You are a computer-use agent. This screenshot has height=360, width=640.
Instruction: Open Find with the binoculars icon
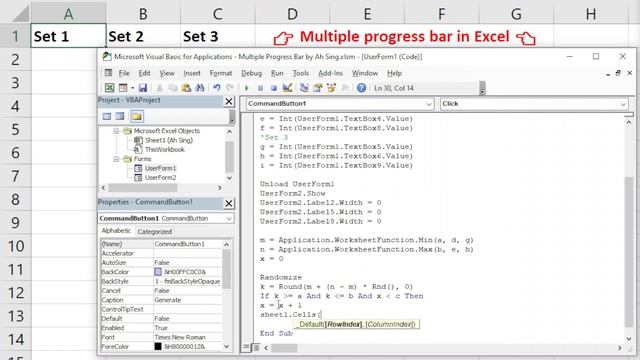[200, 88]
